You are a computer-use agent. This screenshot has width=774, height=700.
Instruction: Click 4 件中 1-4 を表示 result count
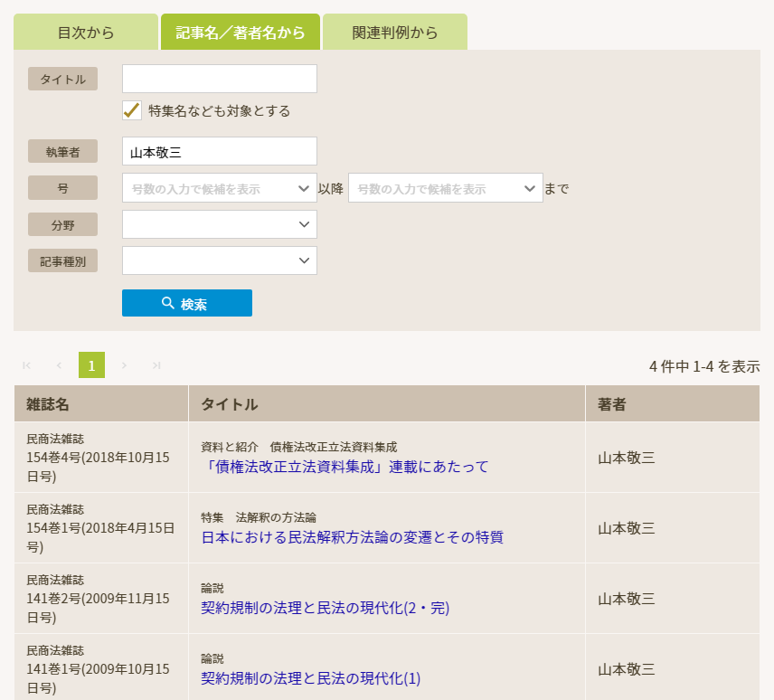click(x=704, y=366)
